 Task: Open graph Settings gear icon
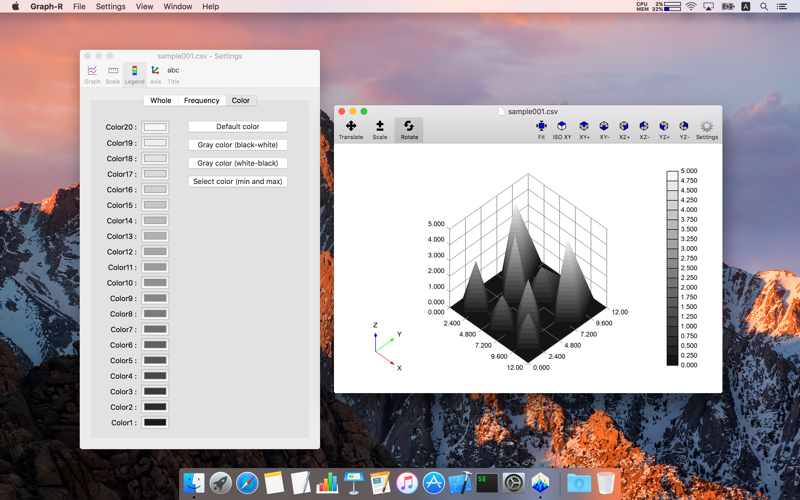[x=707, y=130]
